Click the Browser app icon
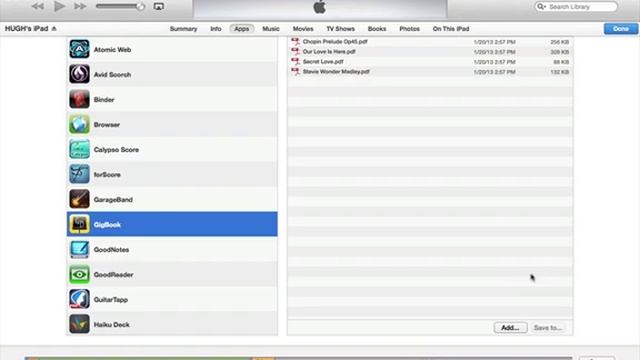 tap(79, 124)
